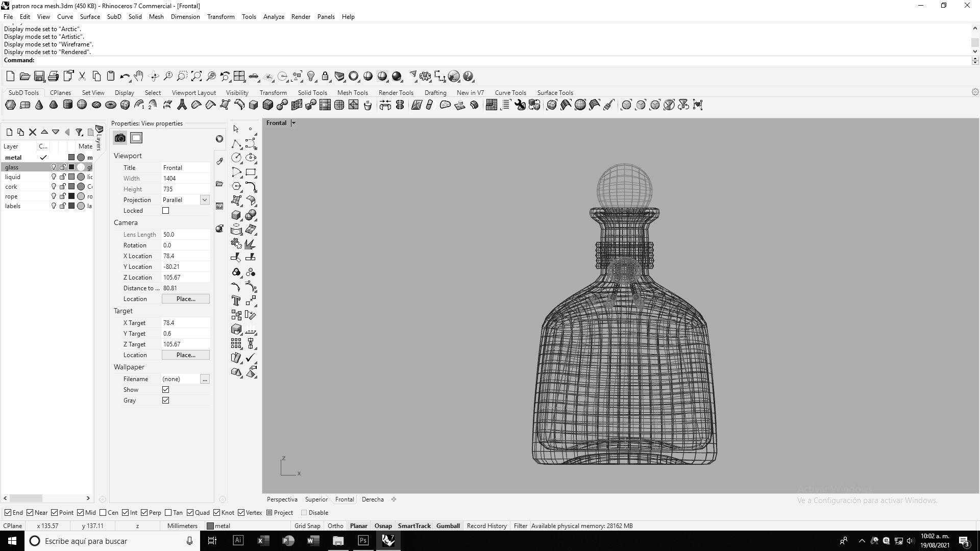Browse wallpaper filename with ellipsis button
Screen dimensions: 980x551
(x=205, y=379)
